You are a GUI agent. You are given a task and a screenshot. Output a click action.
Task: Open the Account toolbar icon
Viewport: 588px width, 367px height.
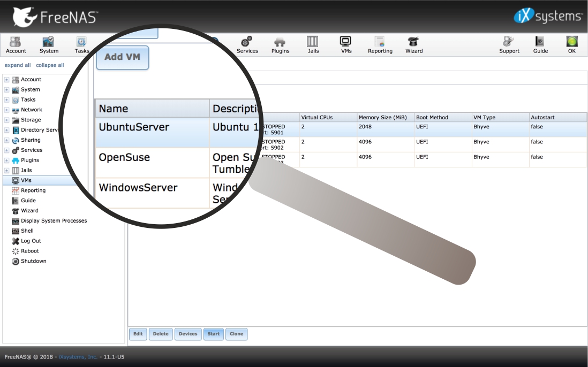(16, 45)
